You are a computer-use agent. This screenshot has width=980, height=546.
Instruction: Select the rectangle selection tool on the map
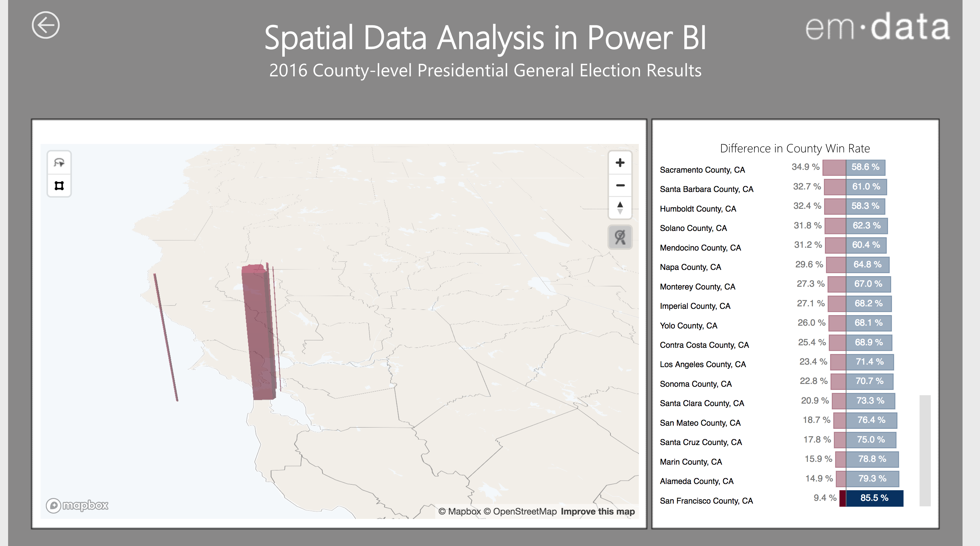(59, 185)
